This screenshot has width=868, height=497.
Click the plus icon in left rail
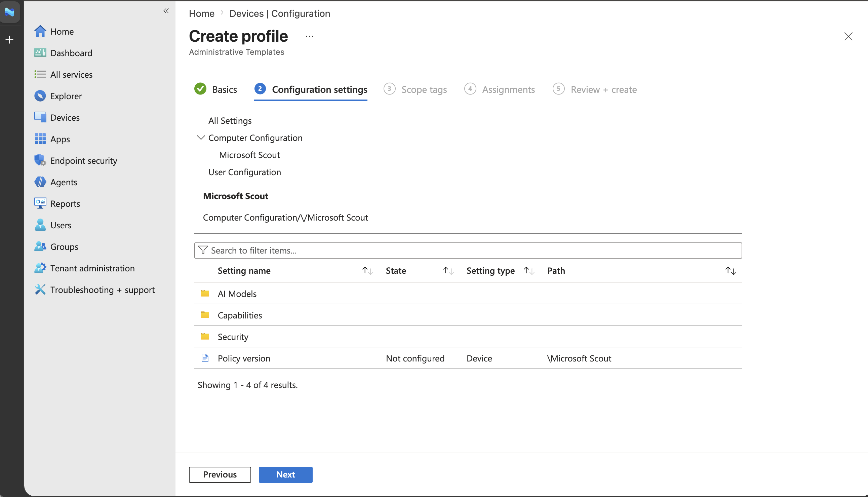click(9, 40)
